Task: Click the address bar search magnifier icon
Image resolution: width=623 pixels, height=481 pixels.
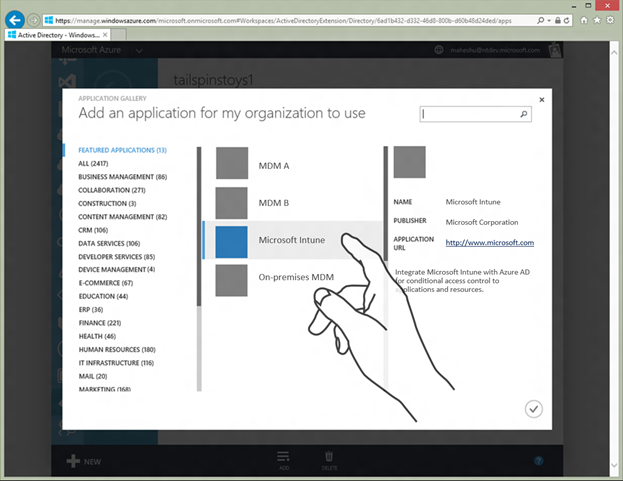Action: (540, 20)
